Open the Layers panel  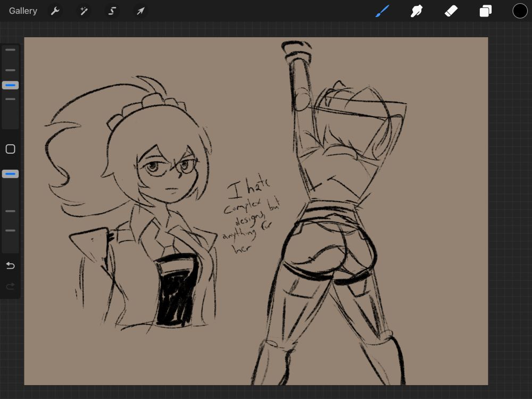486,11
